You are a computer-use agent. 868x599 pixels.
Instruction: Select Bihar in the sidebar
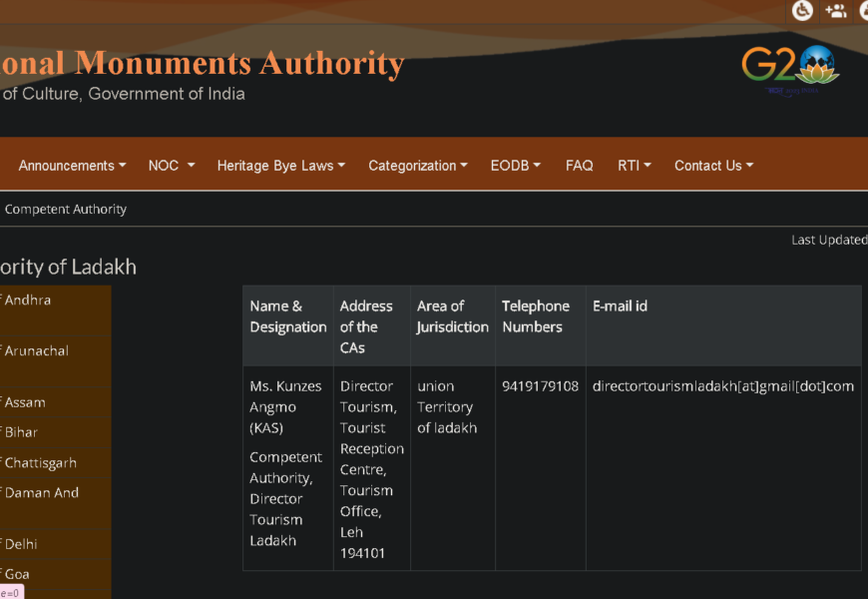click(x=55, y=432)
